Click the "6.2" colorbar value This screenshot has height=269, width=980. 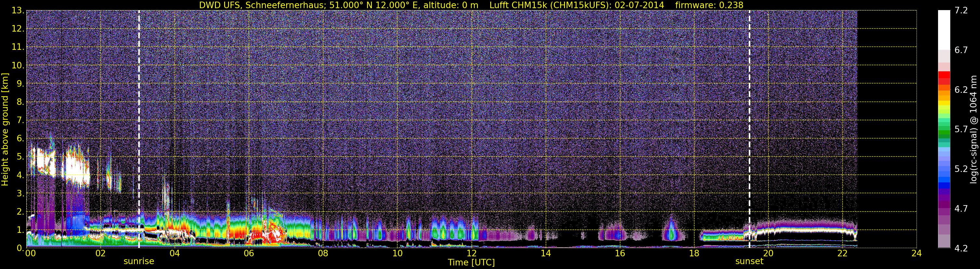pos(961,90)
